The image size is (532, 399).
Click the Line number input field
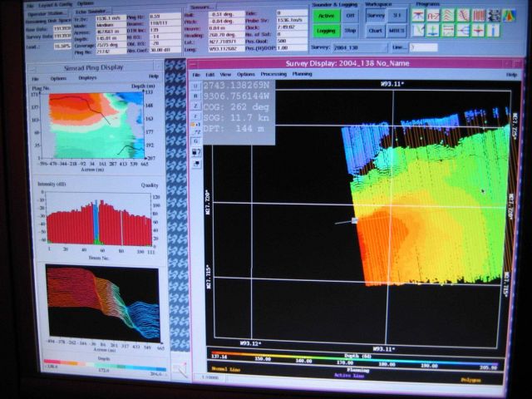coord(423,47)
